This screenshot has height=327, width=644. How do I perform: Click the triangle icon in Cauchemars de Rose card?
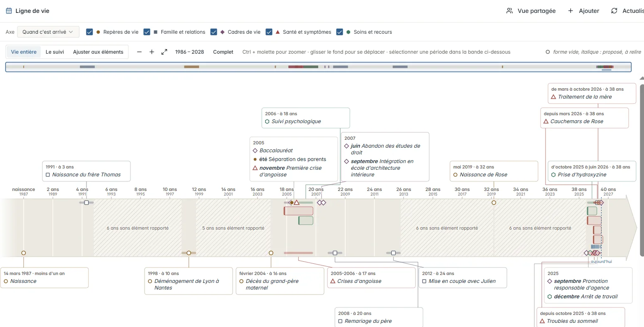(x=546, y=121)
